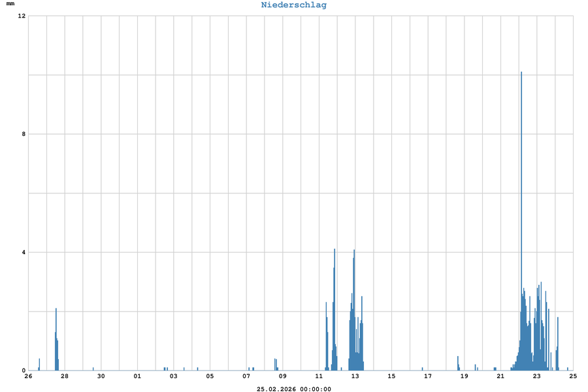Choose x-axis date label 25
Screen dimensions: 588x392
coord(572,376)
